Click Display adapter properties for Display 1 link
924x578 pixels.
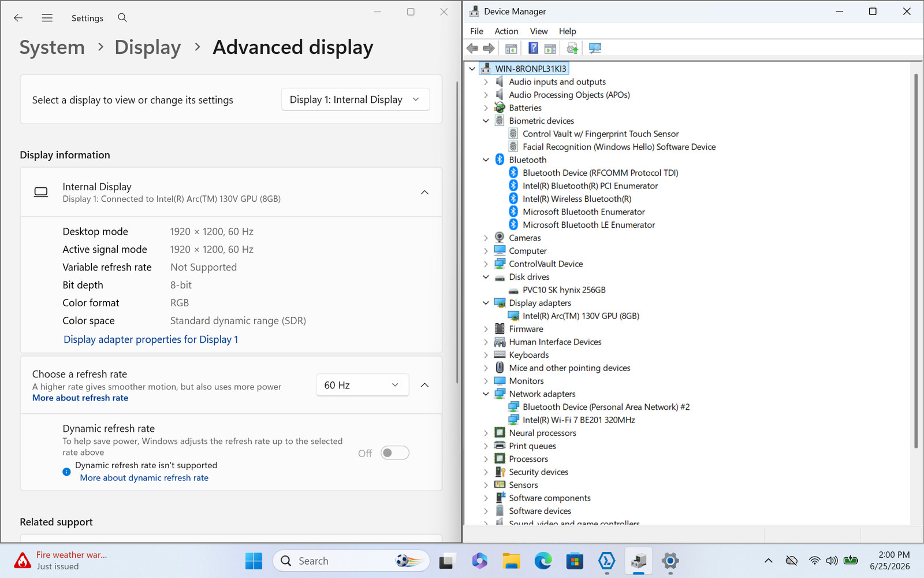151,339
